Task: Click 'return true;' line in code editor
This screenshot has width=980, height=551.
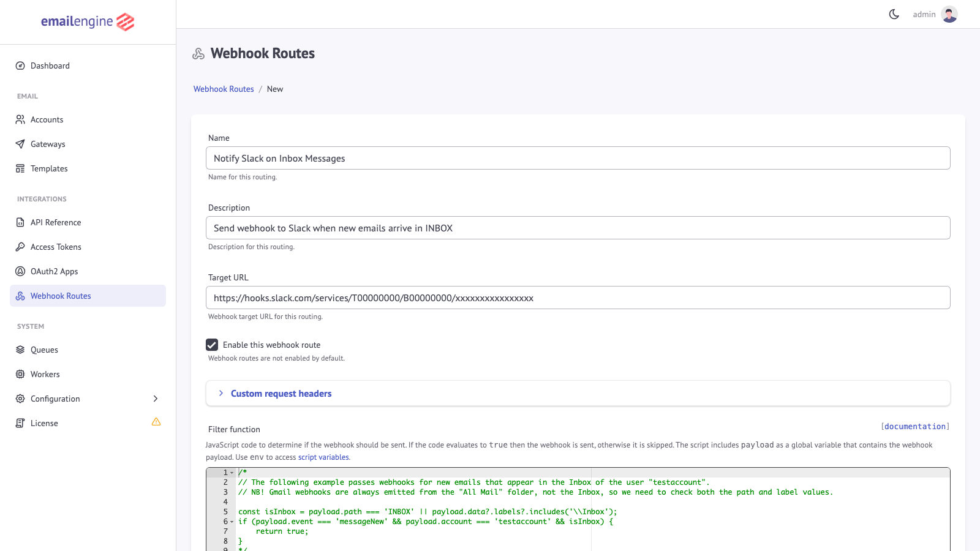Action: point(282,531)
